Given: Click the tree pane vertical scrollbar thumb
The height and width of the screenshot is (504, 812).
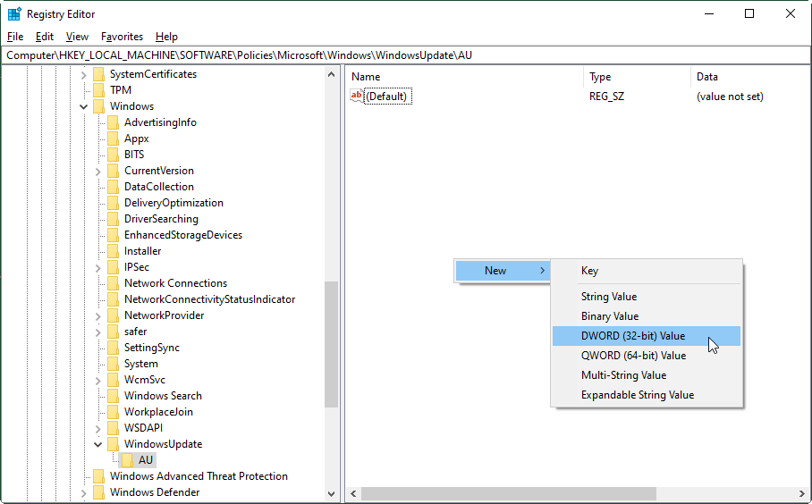Looking at the screenshot, I should 332,345.
